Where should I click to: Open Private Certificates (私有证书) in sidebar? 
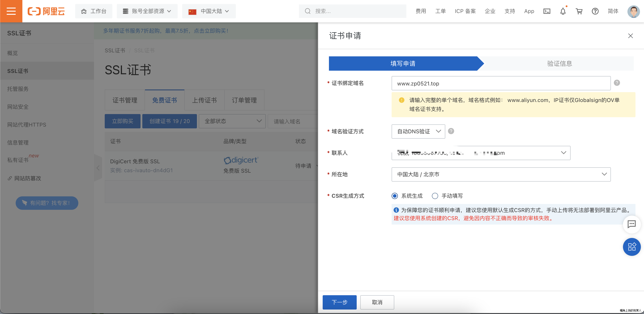click(47, 160)
